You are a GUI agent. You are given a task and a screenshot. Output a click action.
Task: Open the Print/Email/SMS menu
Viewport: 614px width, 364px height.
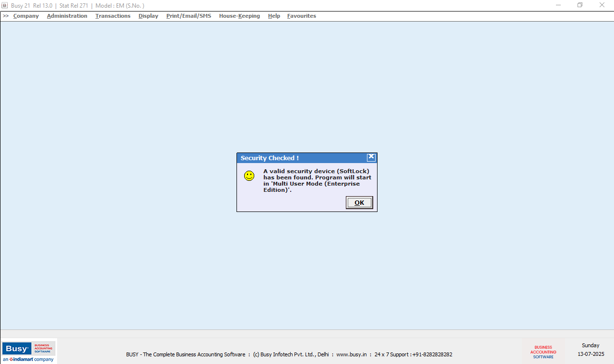189,16
